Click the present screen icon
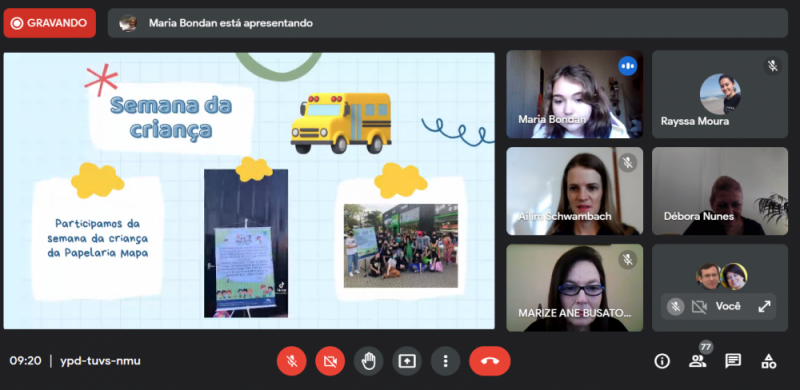The height and width of the screenshot is (390, 800). click(x=407, y=361)
